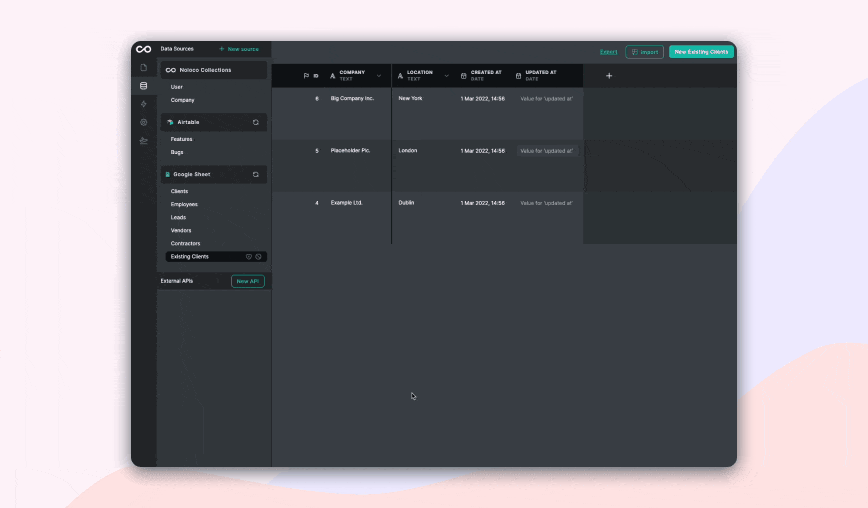Open the pages icon in left rail

pyautogui.click(x=144, y=68)
